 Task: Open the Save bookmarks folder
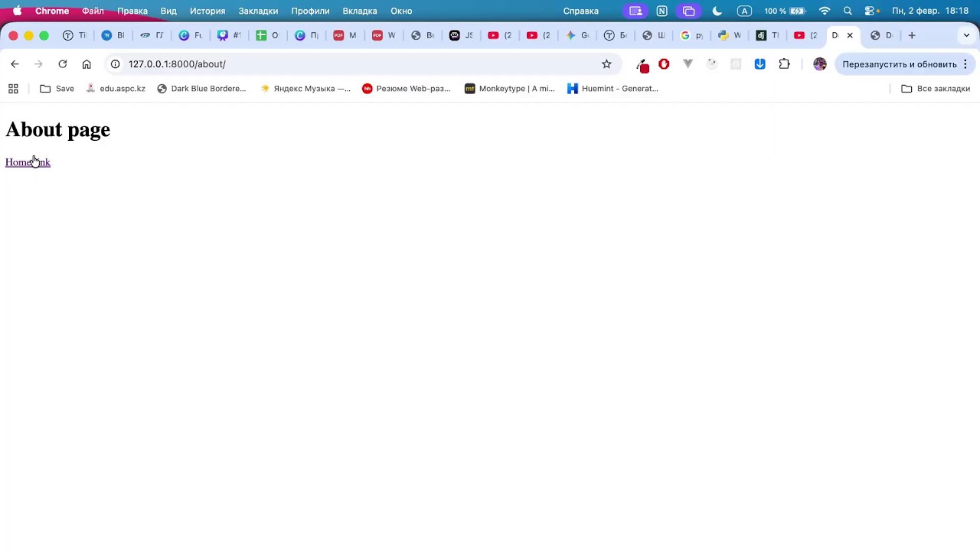pyautogui.click(x=57, y=89)
